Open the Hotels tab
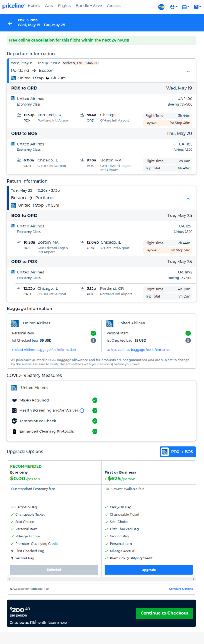This screenshot has height=644, width=204. coord(34,6)
